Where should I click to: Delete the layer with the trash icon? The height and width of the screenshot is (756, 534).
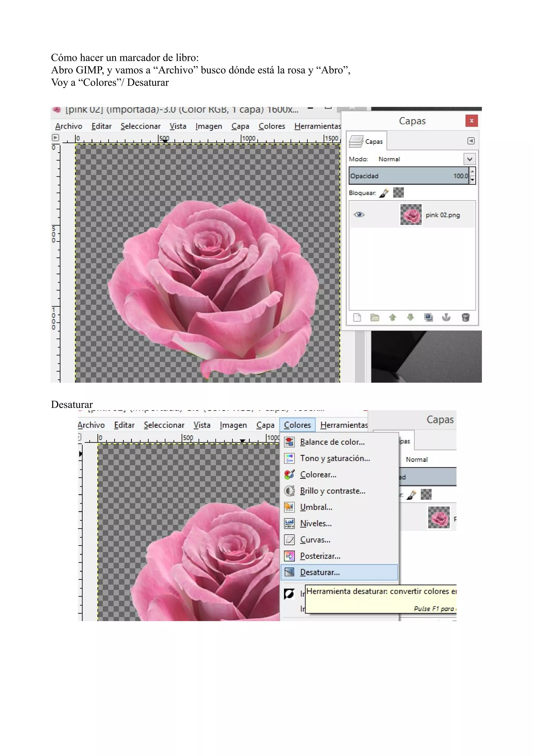[465, 317]
